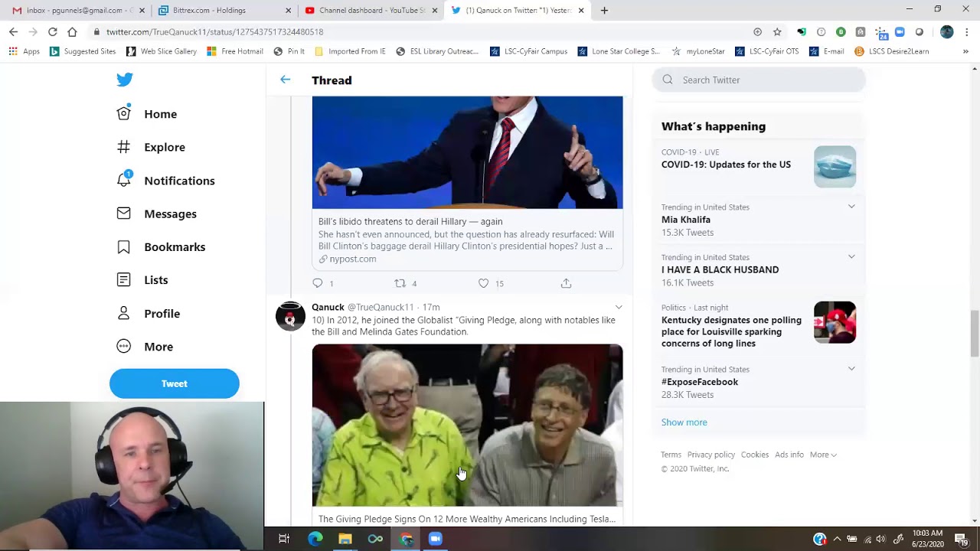Open the Pin It bookmark
The width and height of the screenshot is (980, 551).
288,51
